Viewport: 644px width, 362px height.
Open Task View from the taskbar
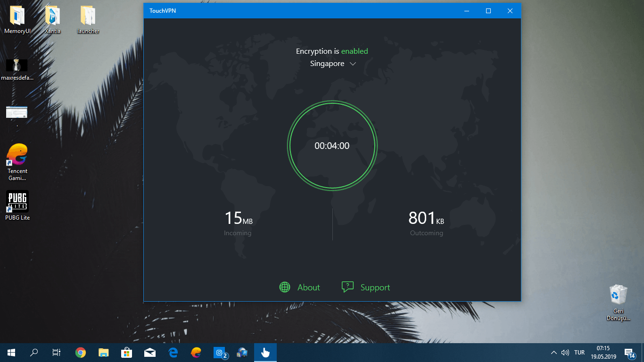point(57,353)
